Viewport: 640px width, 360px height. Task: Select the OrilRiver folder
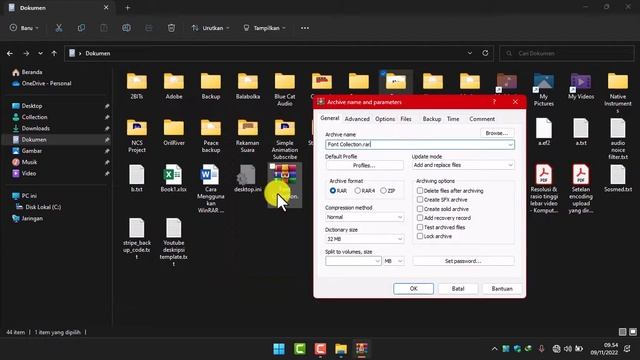[x=174, y=133]
